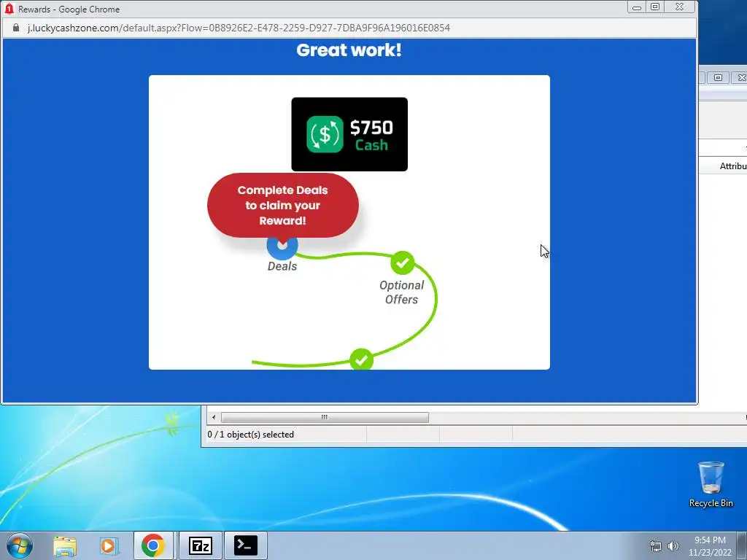Viewport: 747px width, 560px height.
Task: Click the left scroll arrow in background window
Action: tap(214, 417)
